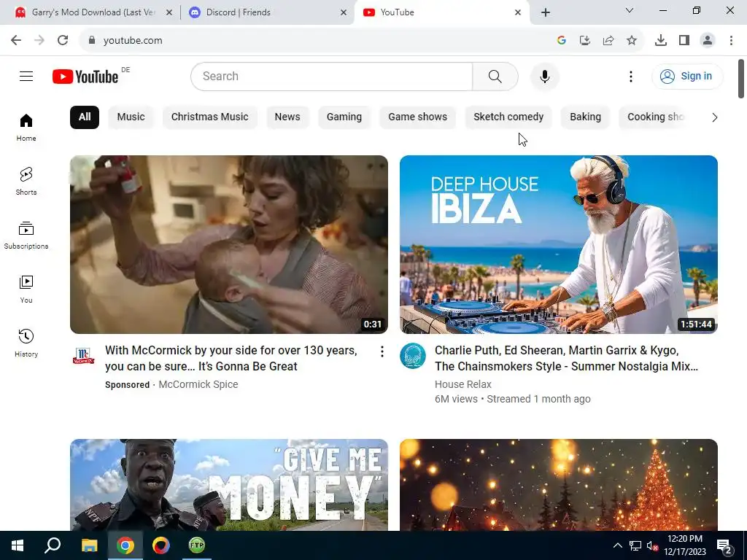Click the muted volume tray icon

(x=652, y=545)
